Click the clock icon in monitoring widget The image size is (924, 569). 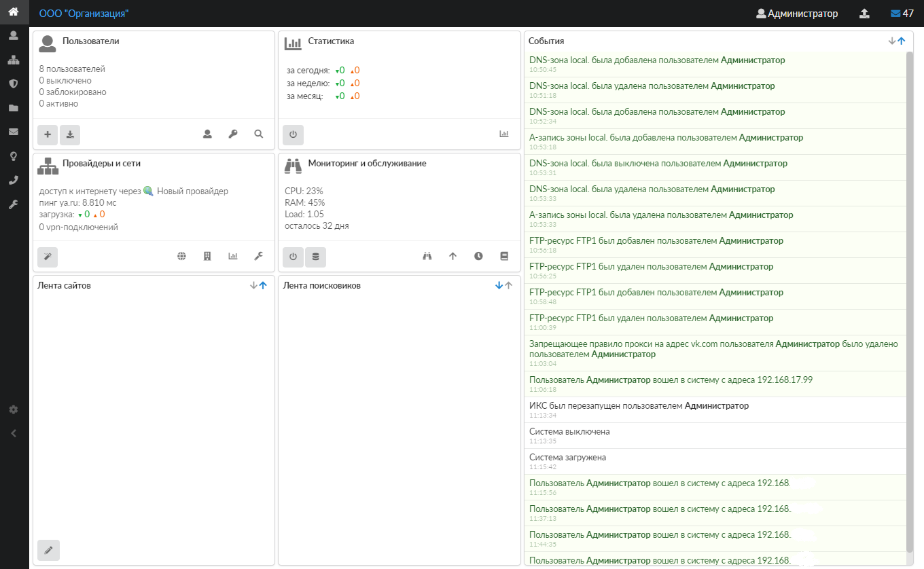478,257
